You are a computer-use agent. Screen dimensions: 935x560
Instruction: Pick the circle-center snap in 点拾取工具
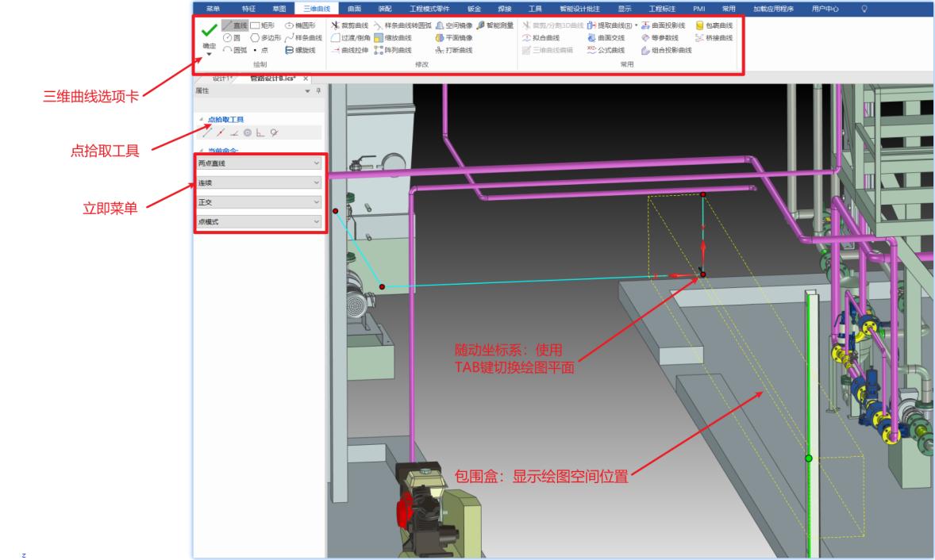(247, 133)
